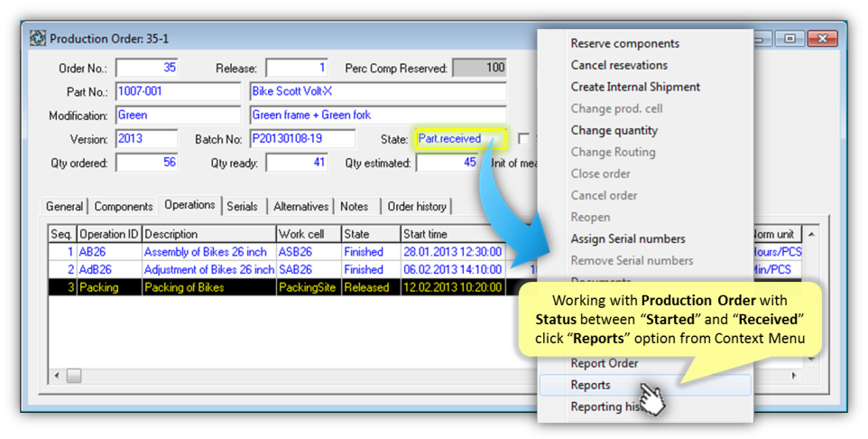
Task: Select the Packing operation row
Action: coord(208,287)
